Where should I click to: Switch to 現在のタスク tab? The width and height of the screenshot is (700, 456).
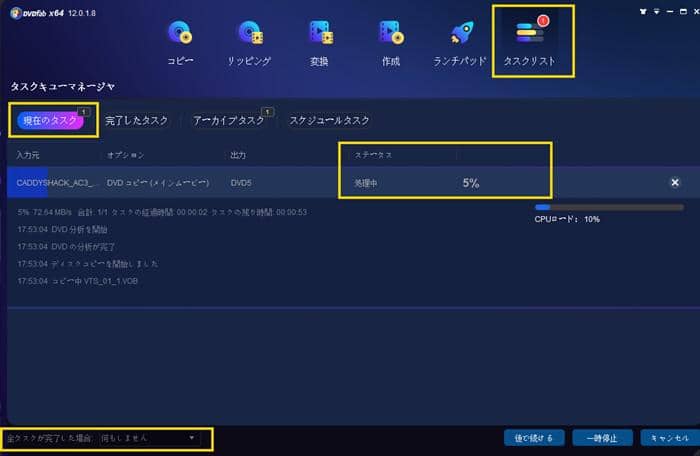(52, 120)
